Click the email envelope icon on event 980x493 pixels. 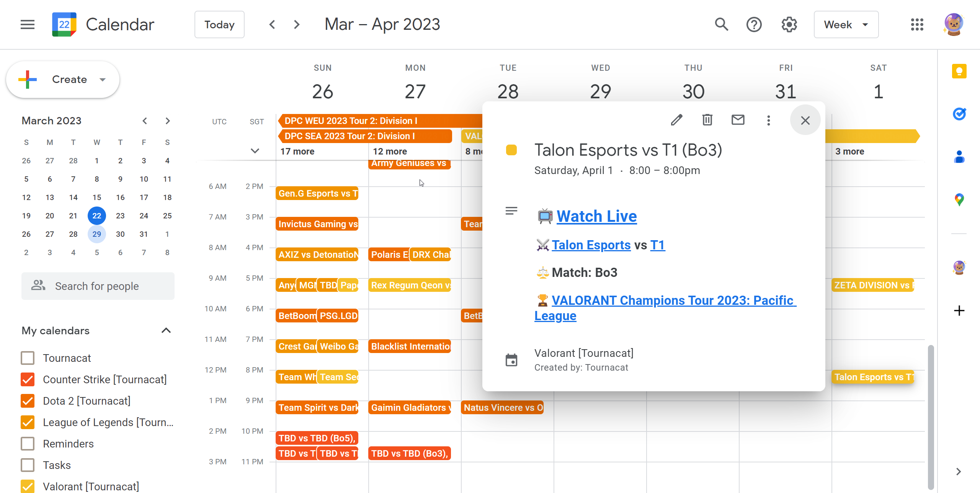738,120
